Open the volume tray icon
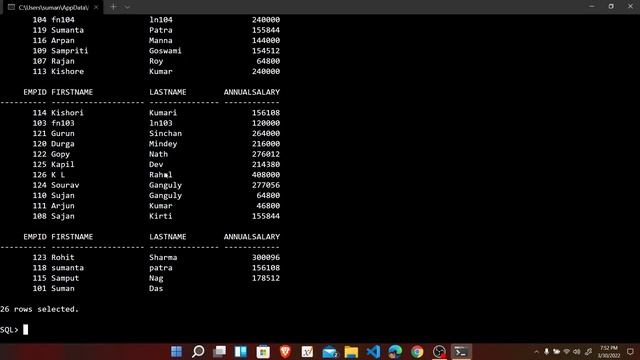Viewport: 640px width, 360px height. (x=576, y=351)
